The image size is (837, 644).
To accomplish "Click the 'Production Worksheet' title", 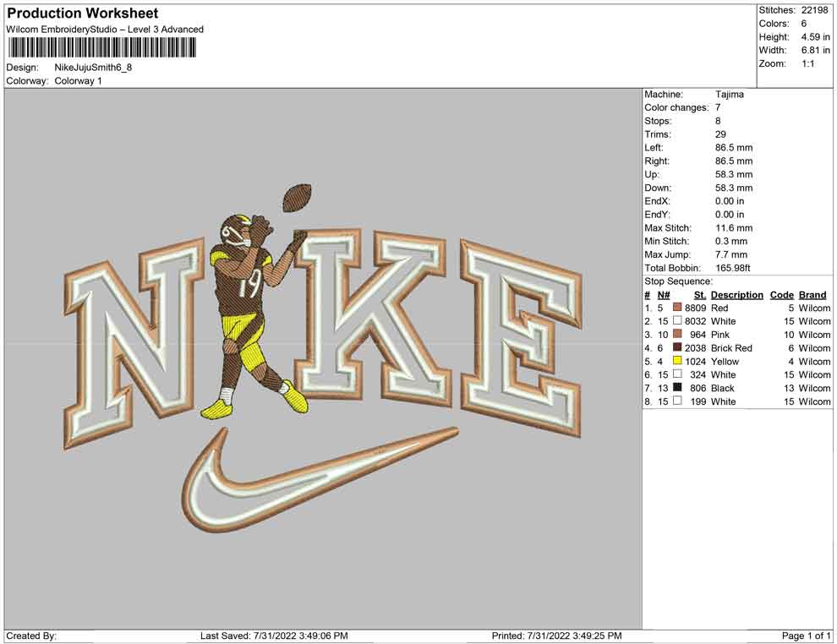I will tap(83, 14).
